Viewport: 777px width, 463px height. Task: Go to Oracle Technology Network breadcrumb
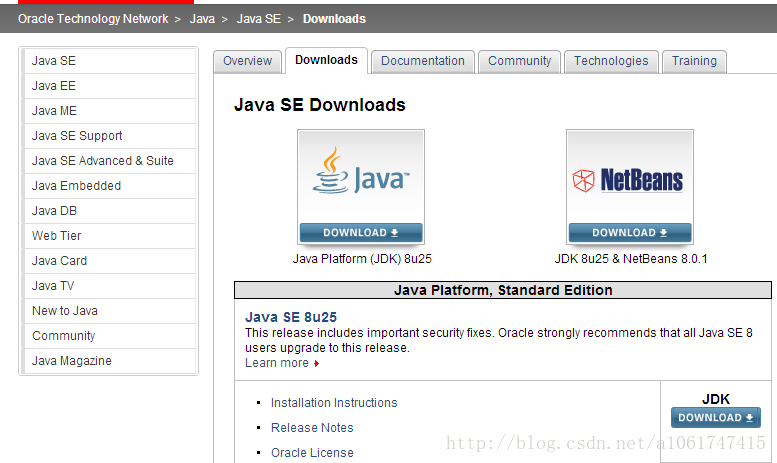(x=93, y=19)
